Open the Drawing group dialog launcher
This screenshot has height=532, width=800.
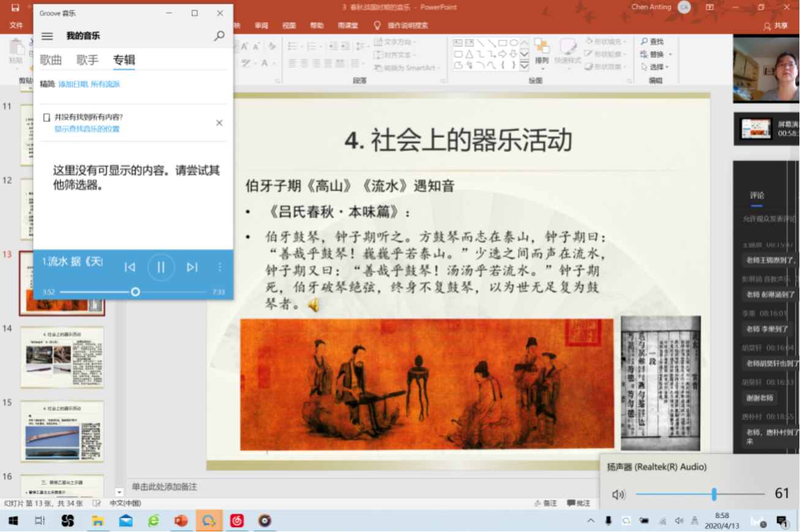(629, 81)
